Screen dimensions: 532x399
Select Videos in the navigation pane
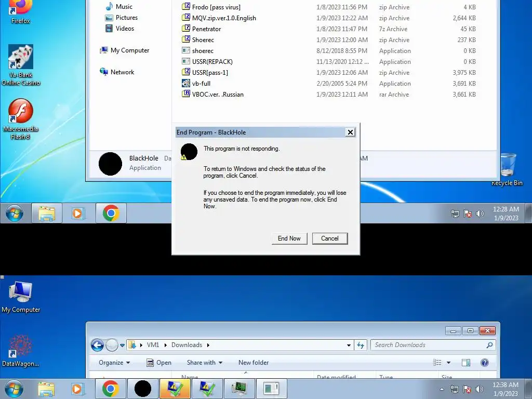[120, 28]
